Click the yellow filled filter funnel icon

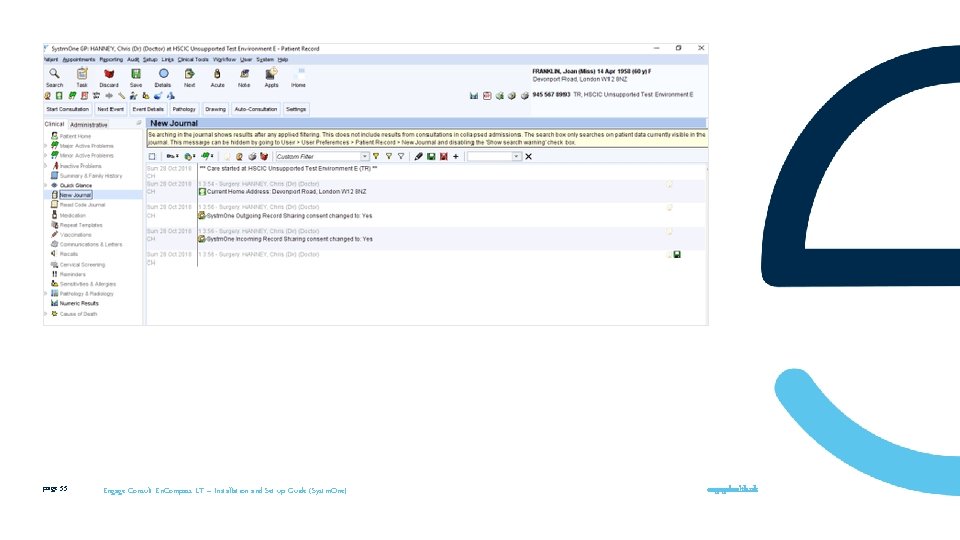tap(376, 157)
